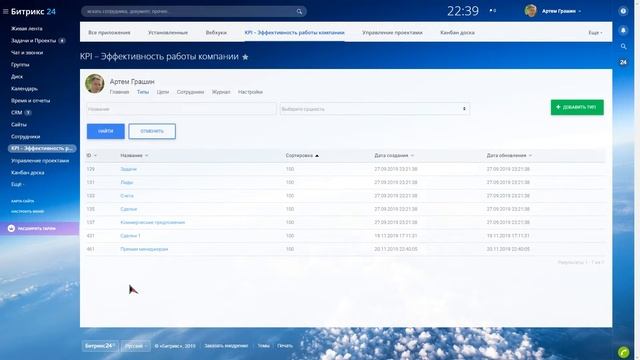Click the magnifier icon in the top search bar
Viewport: 640px width, 360px height.
coord(299,11)
